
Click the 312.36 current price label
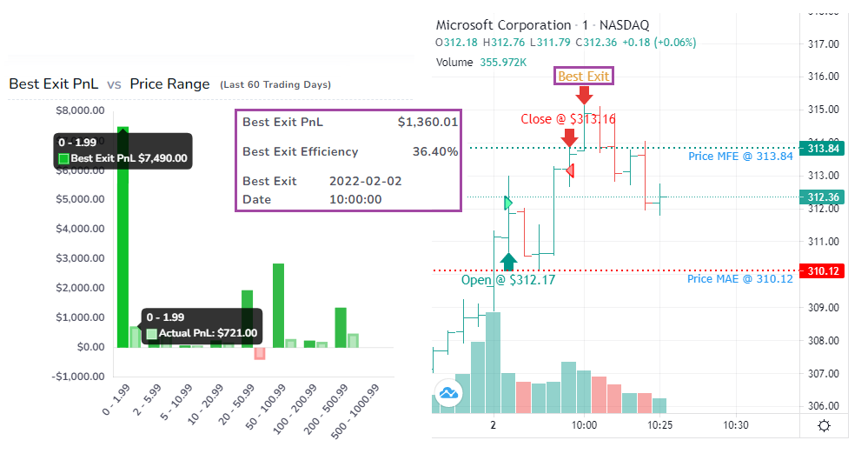[x=823, y=197]
